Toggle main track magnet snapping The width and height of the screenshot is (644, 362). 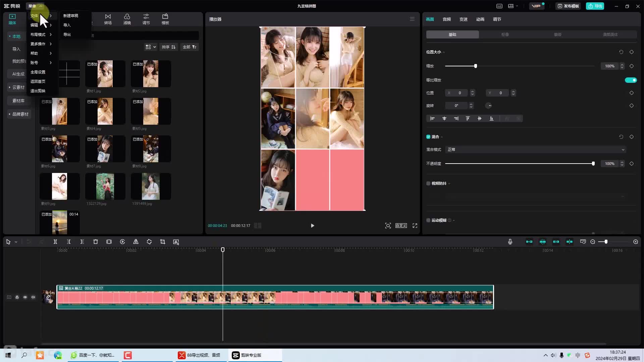point(529,242)
